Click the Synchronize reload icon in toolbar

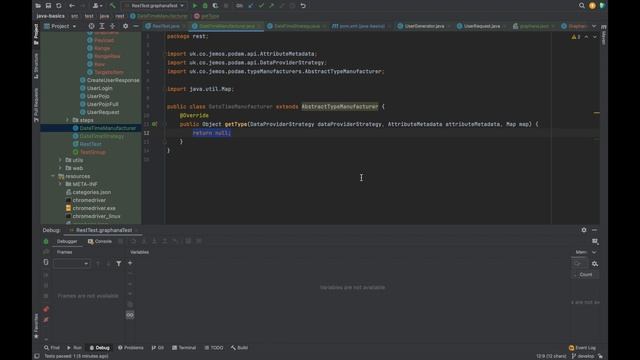coord(59,6)
